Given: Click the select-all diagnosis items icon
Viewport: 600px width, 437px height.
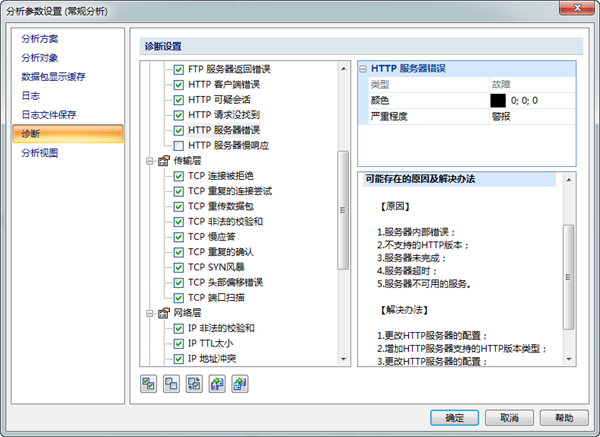Looking at the screenshot, I should coord(148,384).
